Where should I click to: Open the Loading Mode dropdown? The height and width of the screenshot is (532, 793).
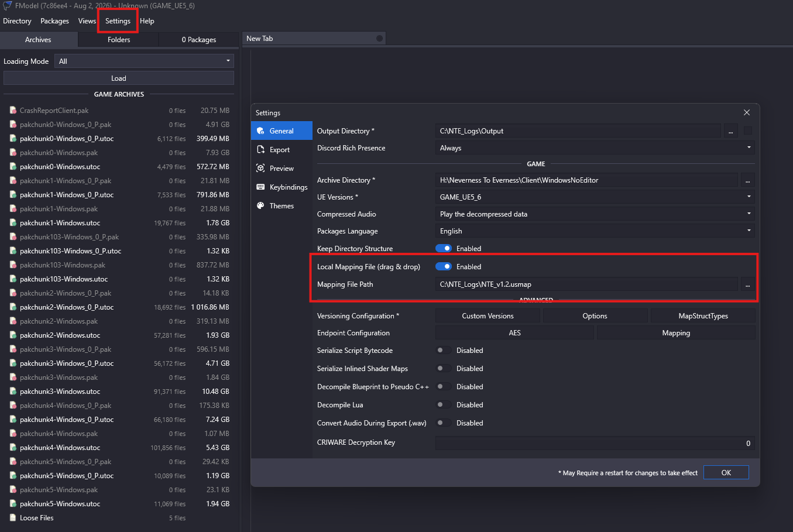coord(144,61)
